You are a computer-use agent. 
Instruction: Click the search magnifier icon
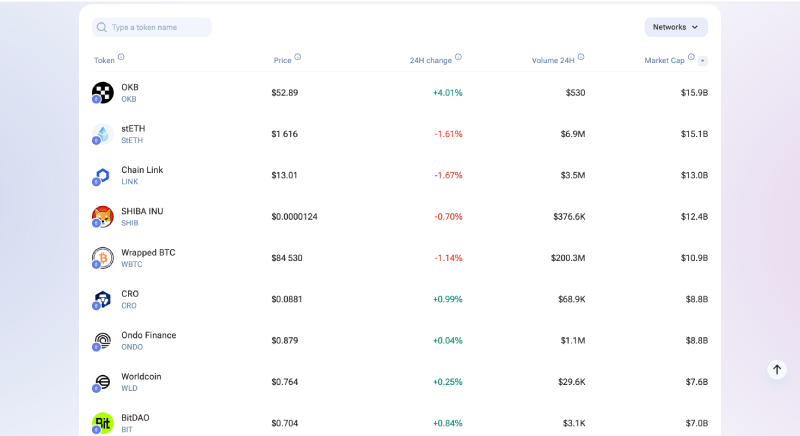[102, 28]
